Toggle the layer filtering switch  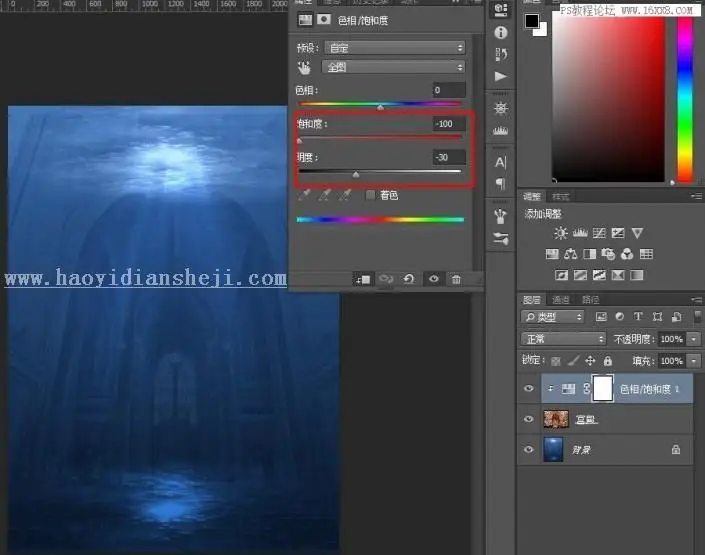click(698, 317)
